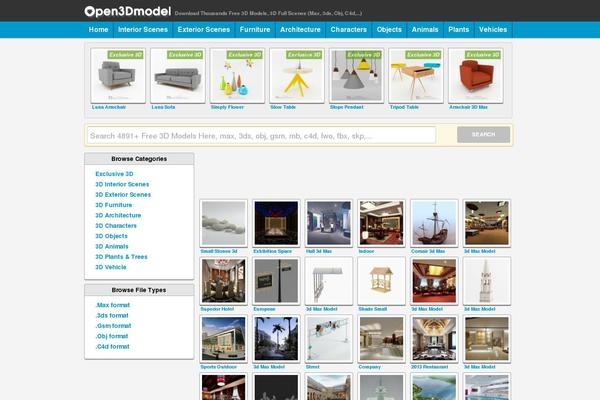Screen dimensions: 600x400
Task: Click the Slope Pendant caption link
Action: pyautogui.click(x=347, y=107)
